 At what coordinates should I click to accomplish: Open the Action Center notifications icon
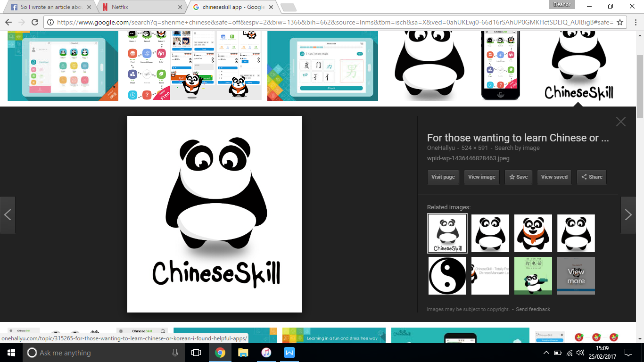point(628,353)
